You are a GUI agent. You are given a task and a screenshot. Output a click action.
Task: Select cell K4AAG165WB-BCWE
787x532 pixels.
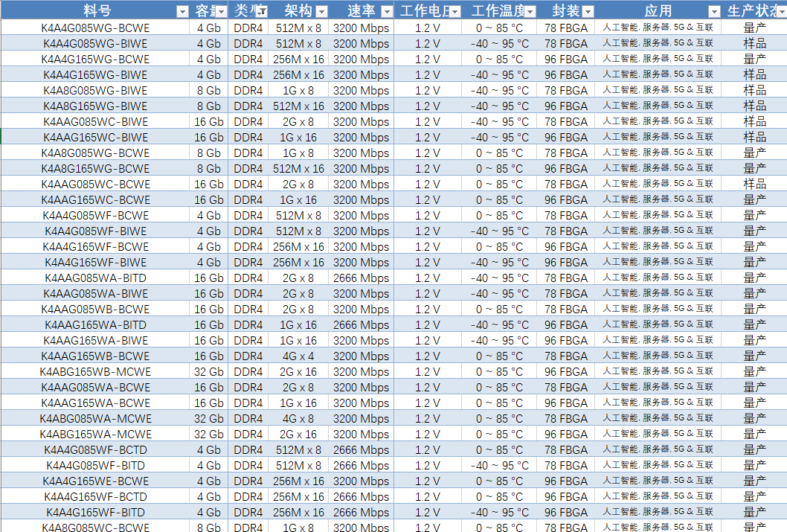(x=95, y=356)
